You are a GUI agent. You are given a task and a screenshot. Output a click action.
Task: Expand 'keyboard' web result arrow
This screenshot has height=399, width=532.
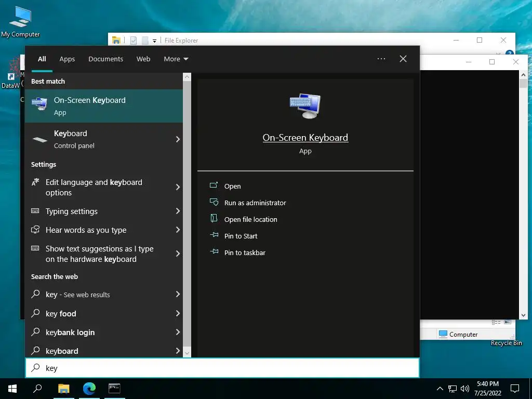[178, 351]
